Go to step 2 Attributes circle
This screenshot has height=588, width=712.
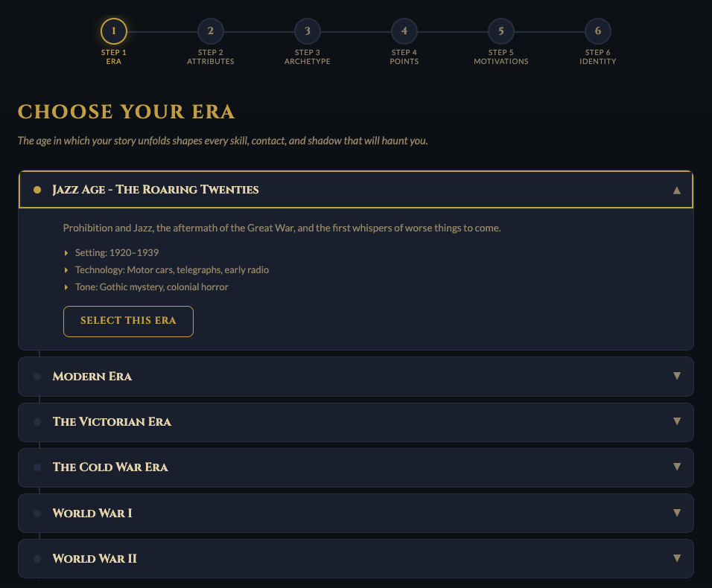[211, 31]
